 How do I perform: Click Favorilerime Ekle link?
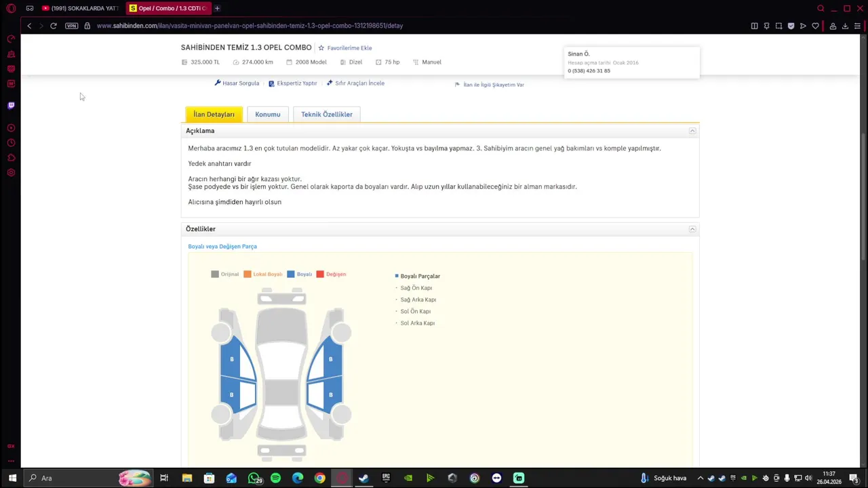point(344,48)
